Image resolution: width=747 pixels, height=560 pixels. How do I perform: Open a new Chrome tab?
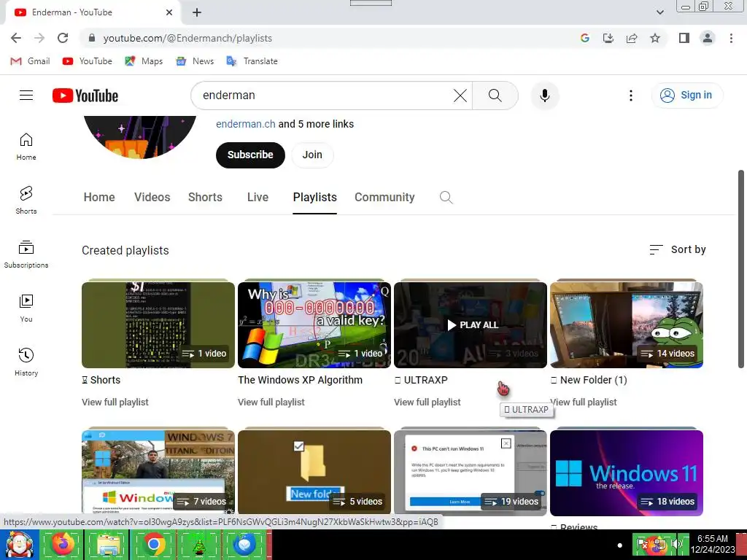[197, 12]
